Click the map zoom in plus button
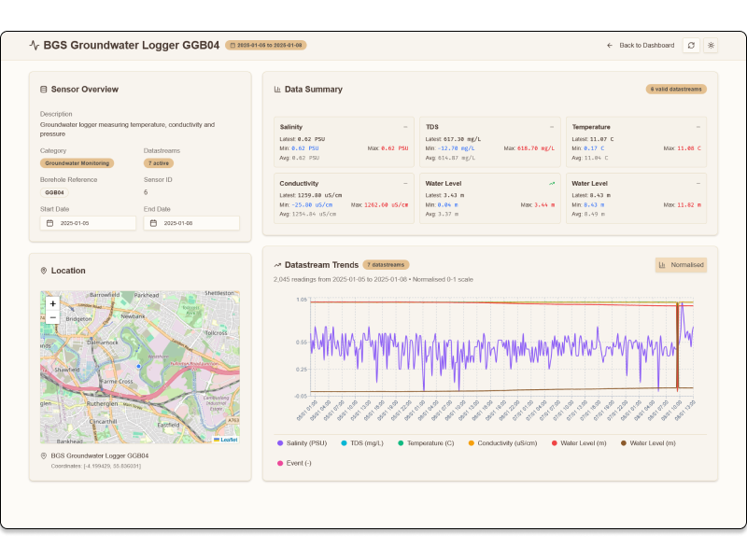 pos(53,303)
